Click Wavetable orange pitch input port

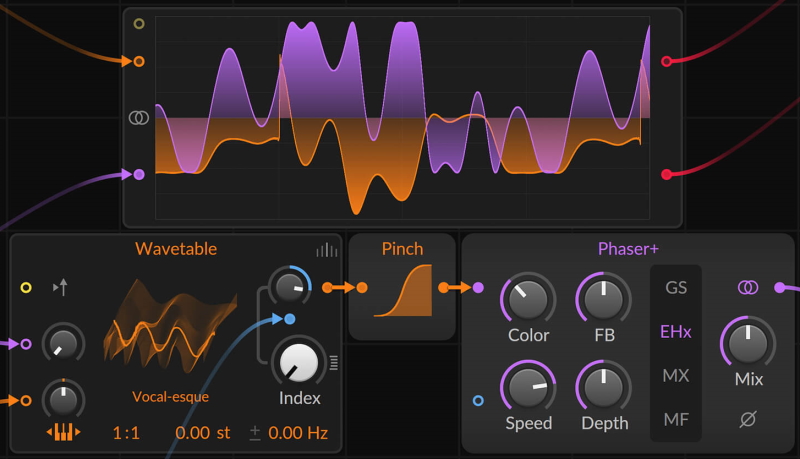(26, 401)
